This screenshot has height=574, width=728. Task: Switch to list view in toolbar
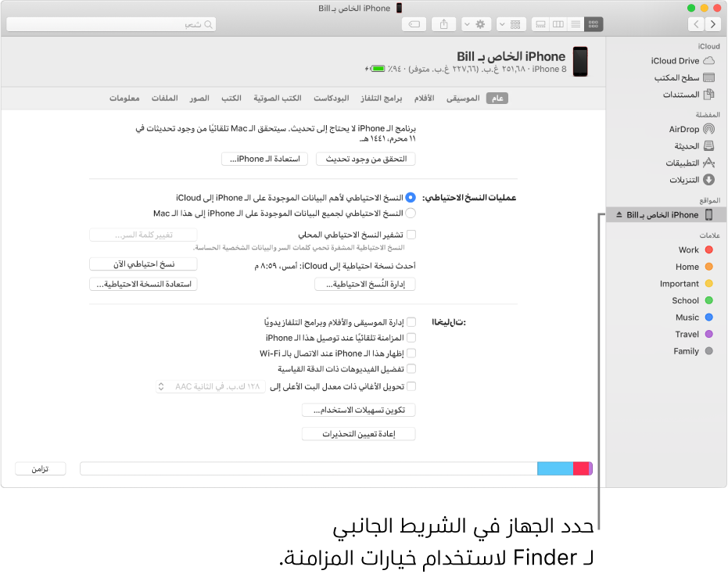pyautogui.click(x=576, y=24)
